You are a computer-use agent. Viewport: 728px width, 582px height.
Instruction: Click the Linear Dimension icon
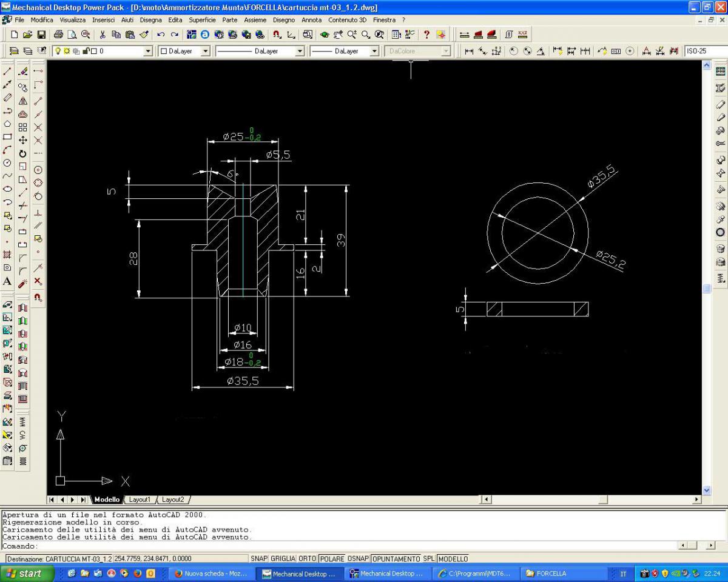[469, 52]
